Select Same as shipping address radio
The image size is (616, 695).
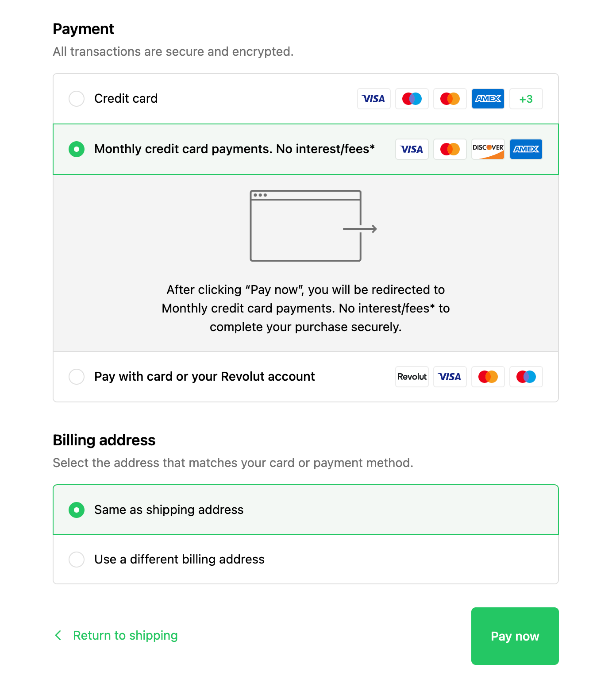(x=77, y=510)
